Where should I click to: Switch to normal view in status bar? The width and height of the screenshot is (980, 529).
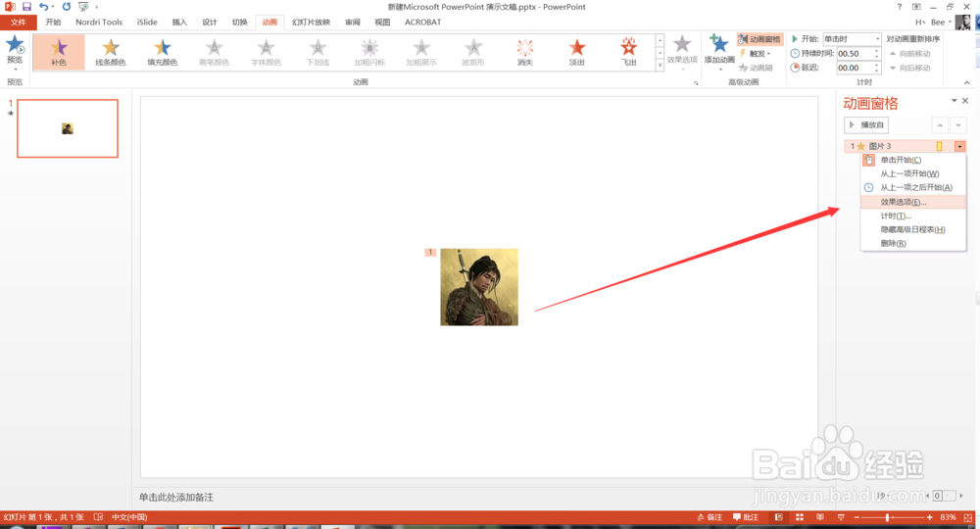[x=779, y=517]
